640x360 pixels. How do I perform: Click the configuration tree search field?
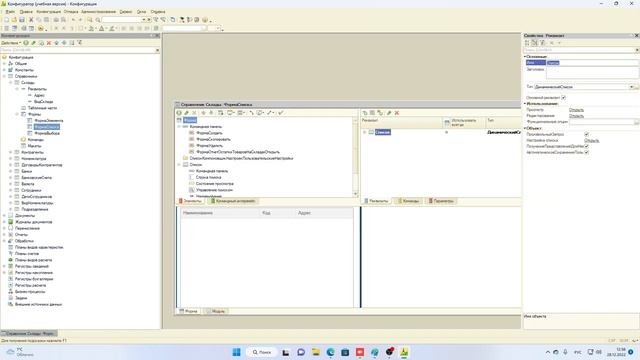tap(78, 50)
